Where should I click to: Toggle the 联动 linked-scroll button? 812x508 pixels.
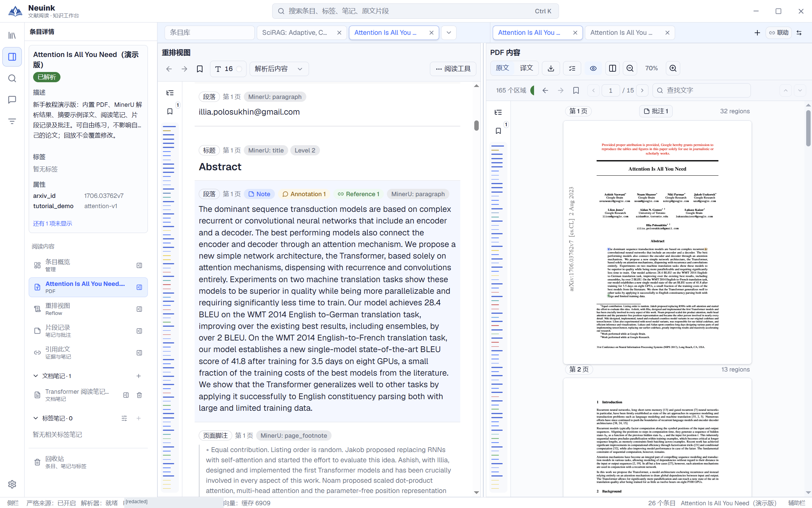pyautogui.click(x=779, y=33)
